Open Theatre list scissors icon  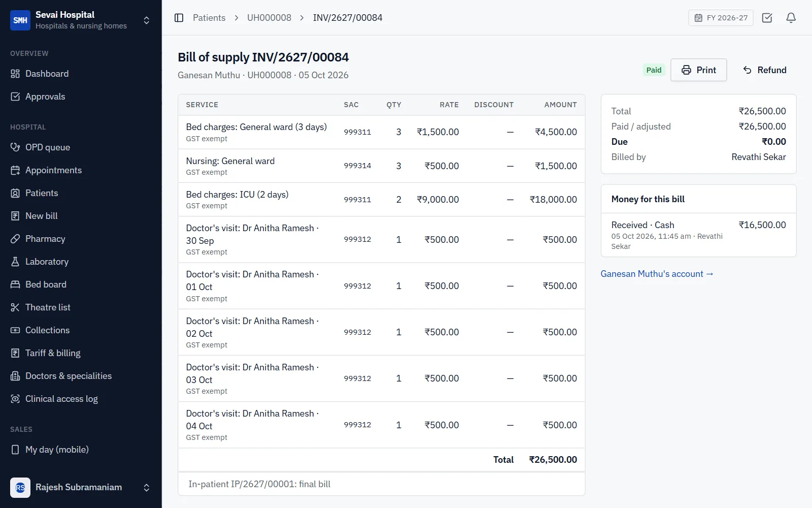(x=15, y=307)
